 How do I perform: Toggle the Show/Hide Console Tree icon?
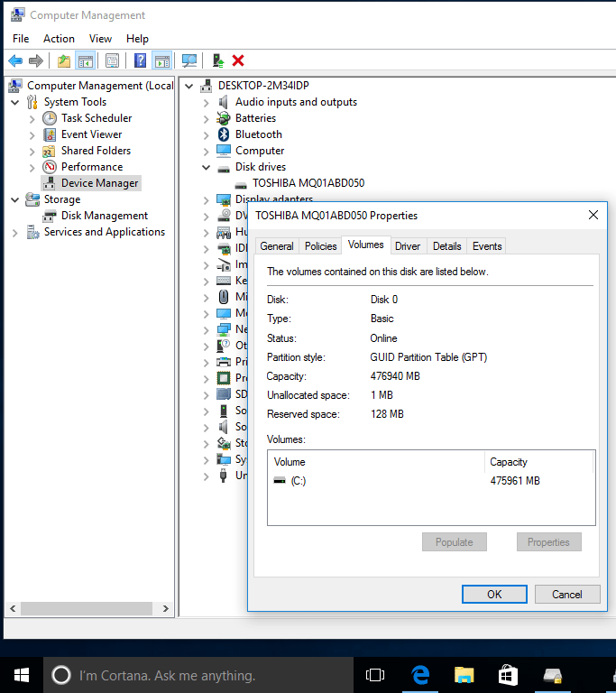[86, 60]
